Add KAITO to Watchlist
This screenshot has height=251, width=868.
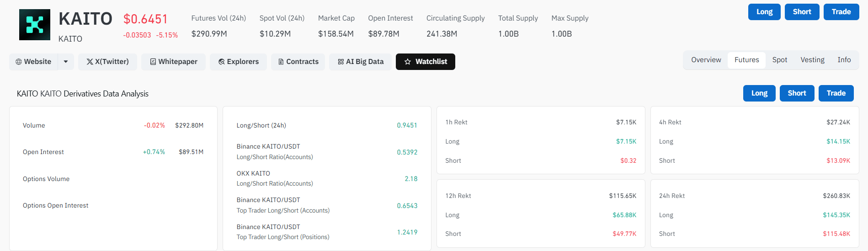[x=426, y=62]
